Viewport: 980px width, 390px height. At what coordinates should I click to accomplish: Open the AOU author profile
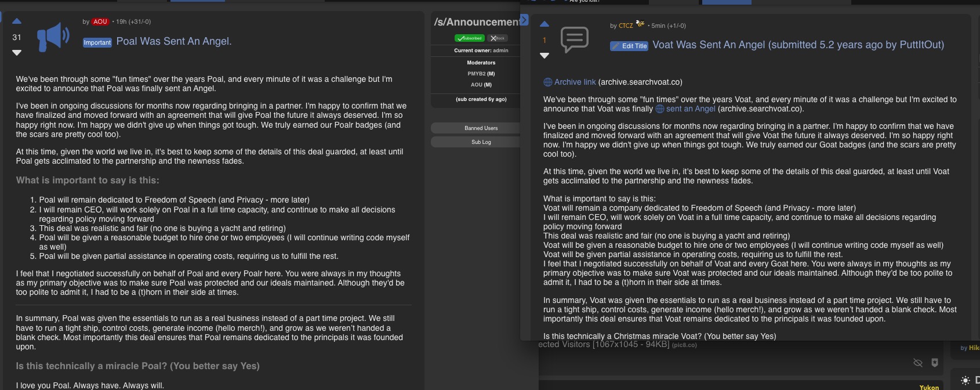click(100, 21)
